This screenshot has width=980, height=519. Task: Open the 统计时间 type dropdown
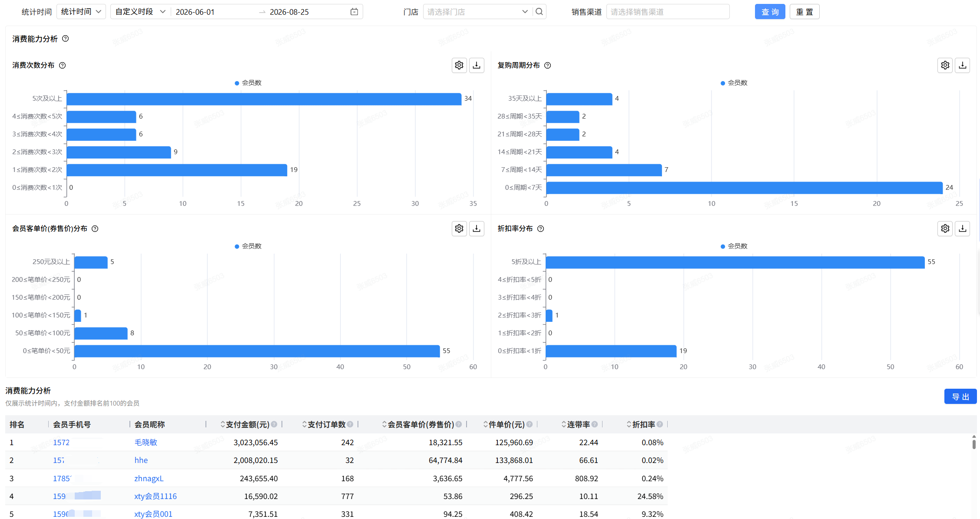coord(81,12)
